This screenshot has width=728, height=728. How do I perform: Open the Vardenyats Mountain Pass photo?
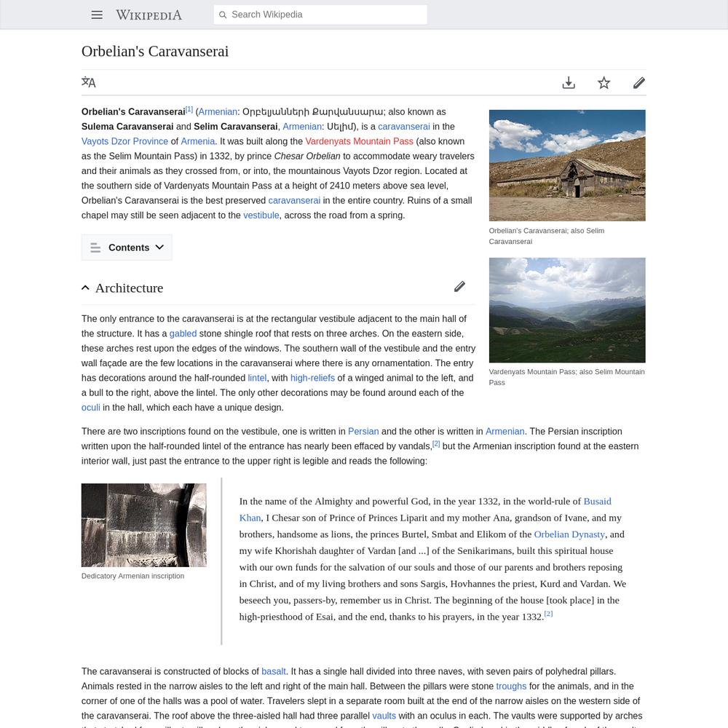coord(567,310)
